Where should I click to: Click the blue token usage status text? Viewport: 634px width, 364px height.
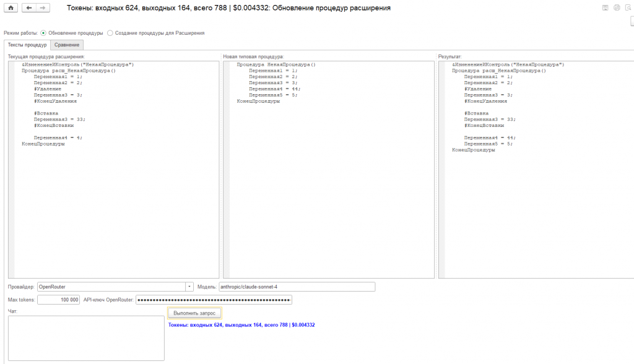(x=241, y=325)
